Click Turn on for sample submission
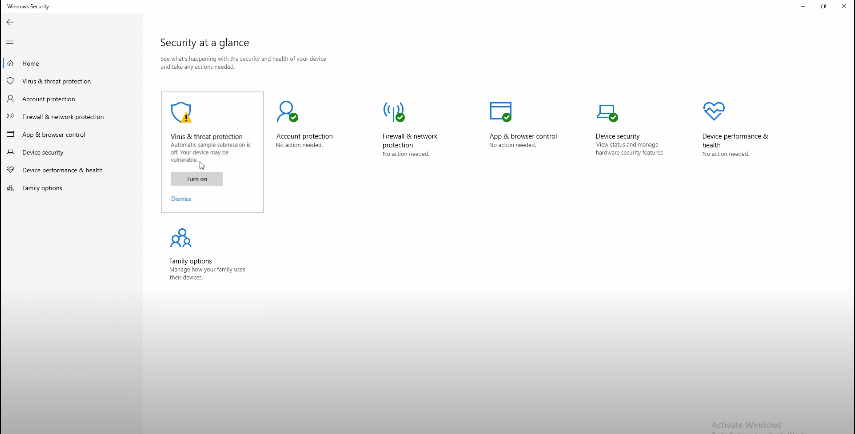Image resolution: width=855 pixels, height=434 pixels. pyautogui.click(x=197, y=179)
